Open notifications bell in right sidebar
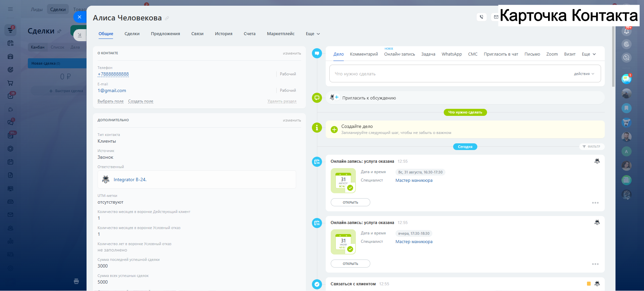Viewport: 644px width, 291px height. tap(626, 31)
